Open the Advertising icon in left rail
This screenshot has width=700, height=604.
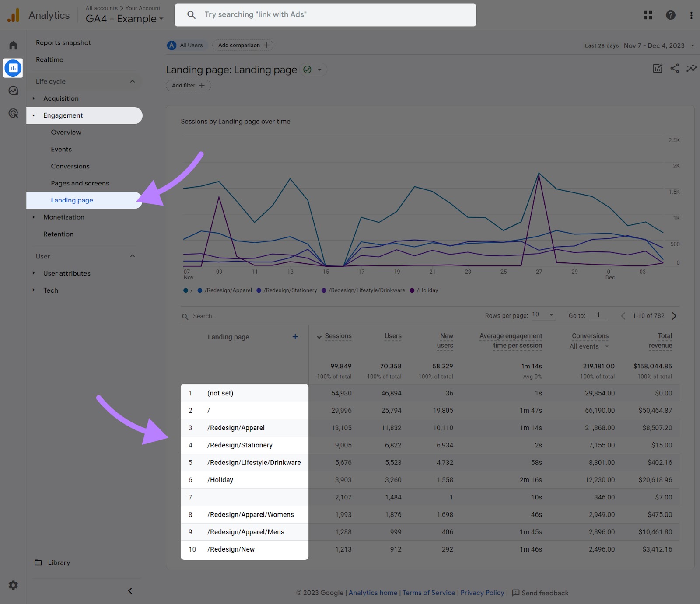point(13,114)
